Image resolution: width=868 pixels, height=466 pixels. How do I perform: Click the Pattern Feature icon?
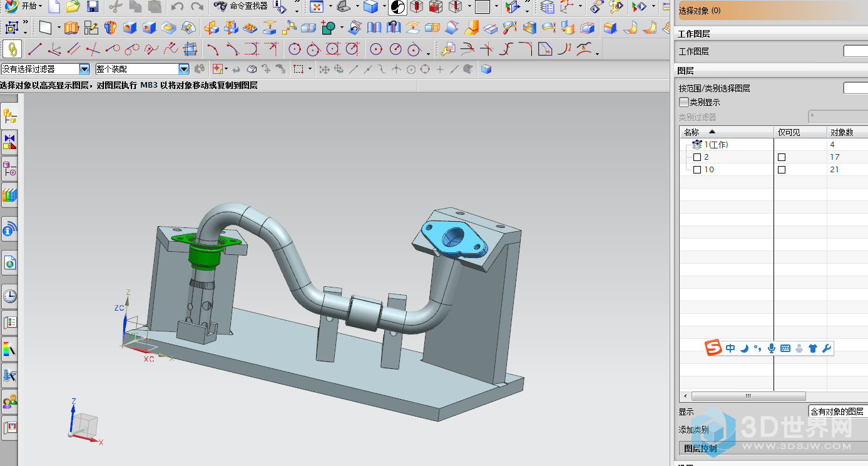tap(250, 28)
